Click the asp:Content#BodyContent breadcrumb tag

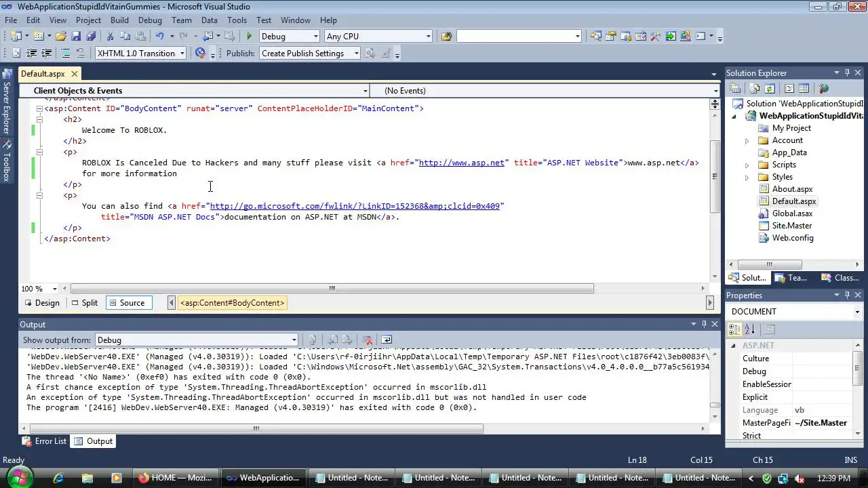232,302
